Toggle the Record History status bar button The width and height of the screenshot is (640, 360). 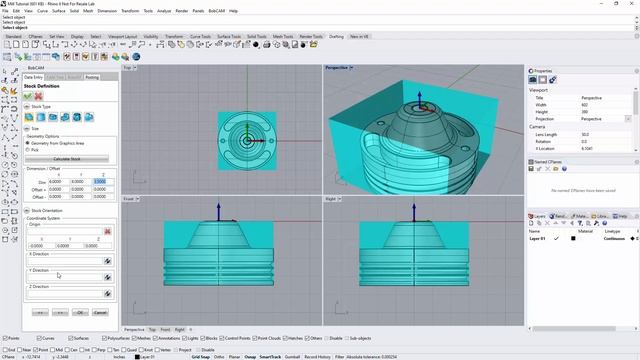pyautogui.click(x=317, y=357)
